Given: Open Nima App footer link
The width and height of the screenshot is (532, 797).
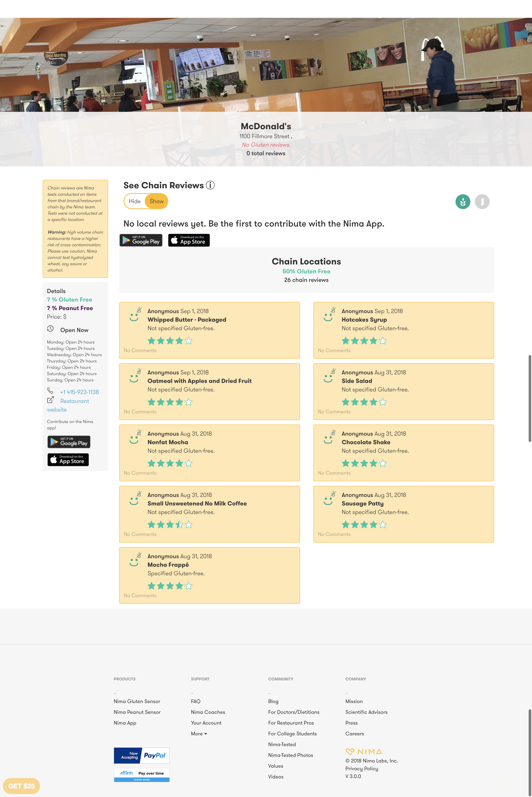Looking at the screenshot, I should point(125,723).
